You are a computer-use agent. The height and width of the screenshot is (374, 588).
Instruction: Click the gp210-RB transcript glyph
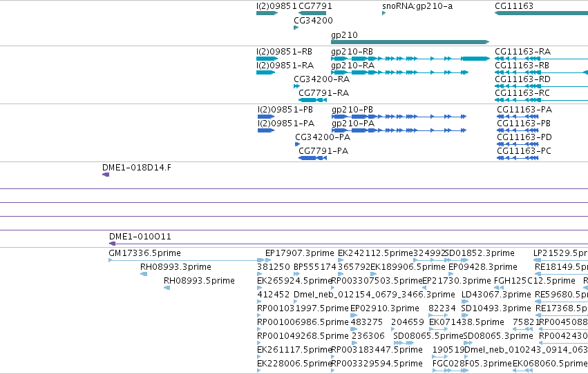click(410, 59)
